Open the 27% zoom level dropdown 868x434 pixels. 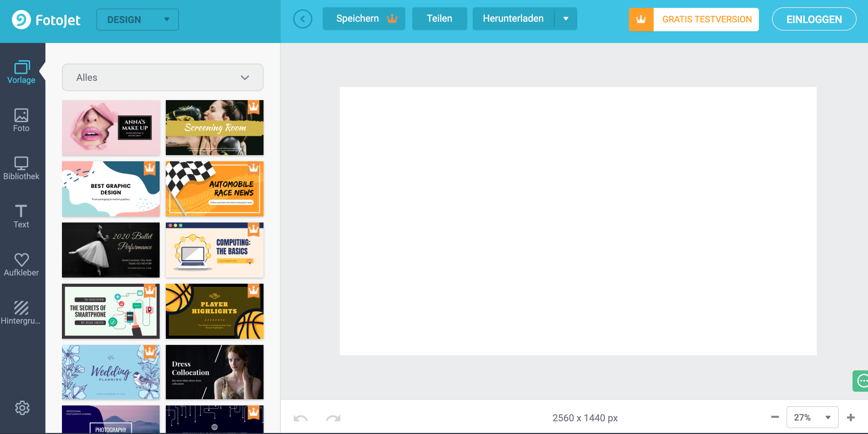pos(812,417)
